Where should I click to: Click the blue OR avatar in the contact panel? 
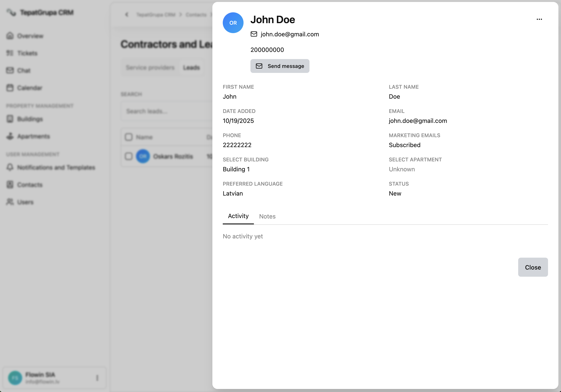233,23
